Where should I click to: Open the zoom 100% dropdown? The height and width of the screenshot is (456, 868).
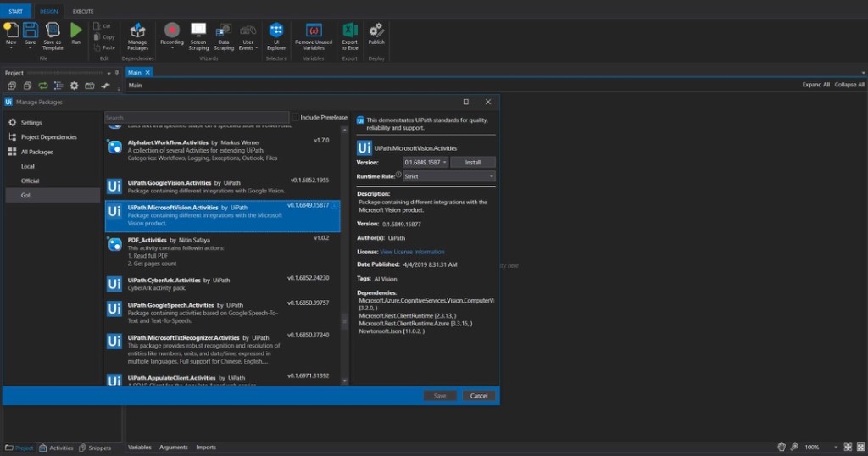pos(836,448)
